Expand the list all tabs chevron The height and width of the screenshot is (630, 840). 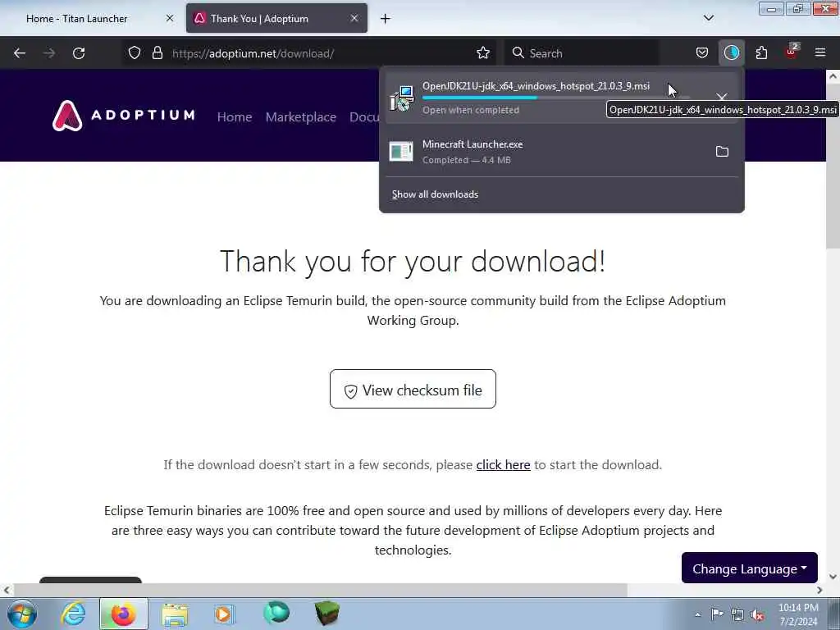point(708,18)
